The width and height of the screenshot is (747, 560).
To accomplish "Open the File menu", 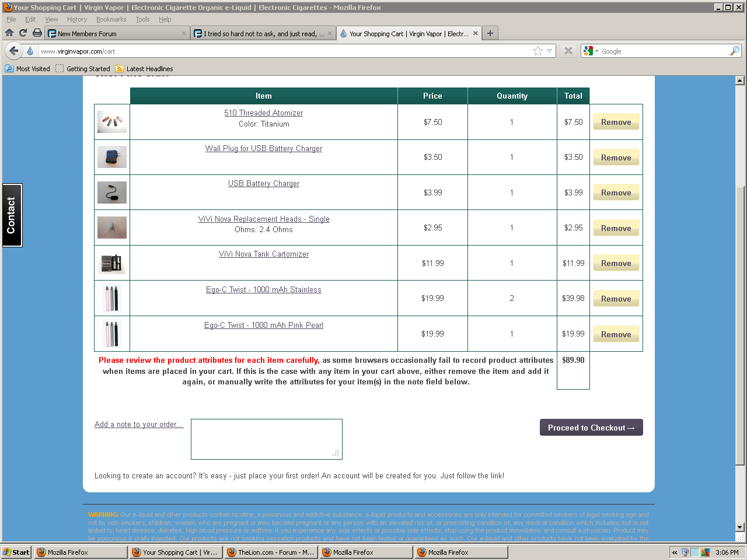I will [11, 19].
